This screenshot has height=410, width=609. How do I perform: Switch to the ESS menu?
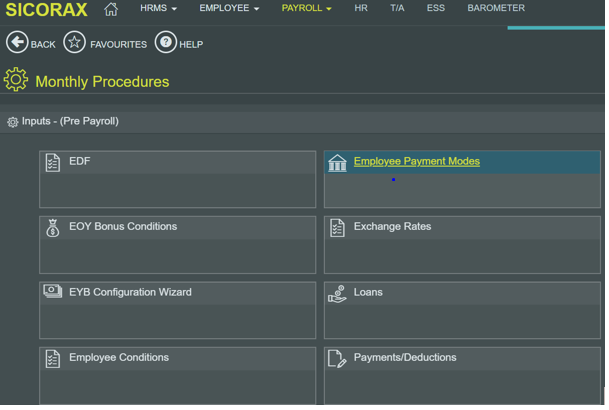436,9
